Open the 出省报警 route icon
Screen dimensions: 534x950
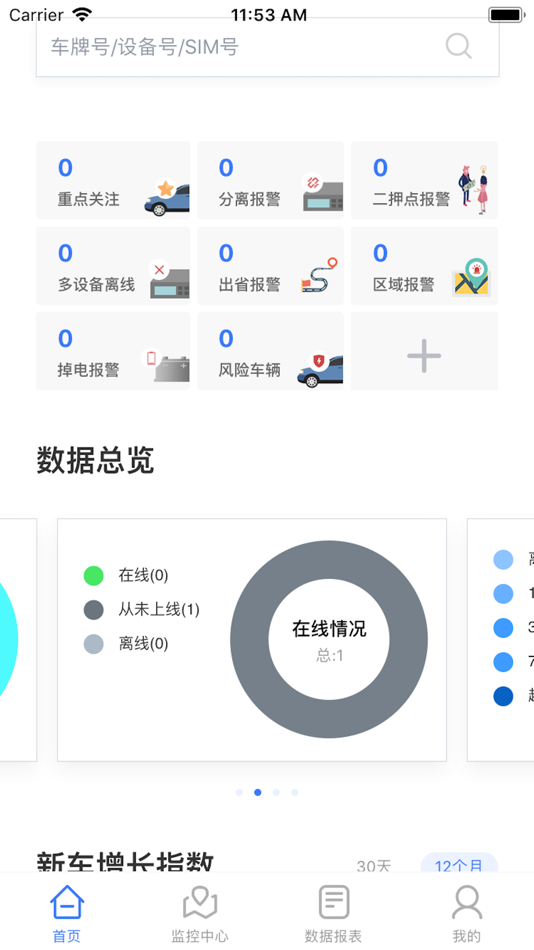tap(319, 276)
